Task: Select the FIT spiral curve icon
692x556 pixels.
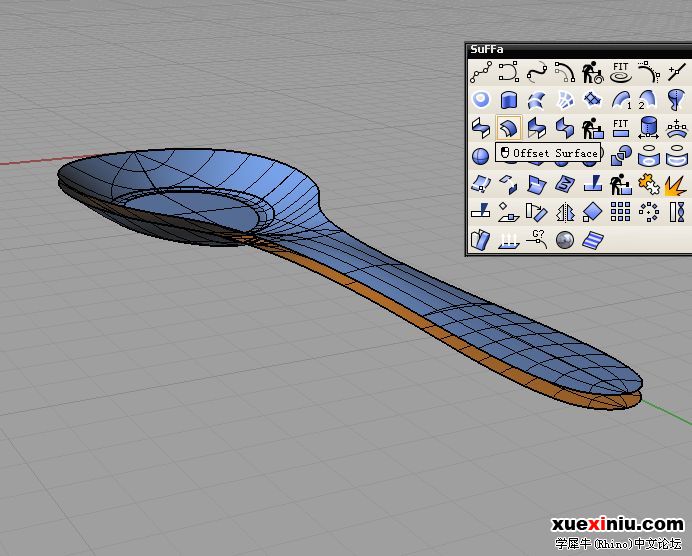Action: pyautogui.click(x=621, y=72)
